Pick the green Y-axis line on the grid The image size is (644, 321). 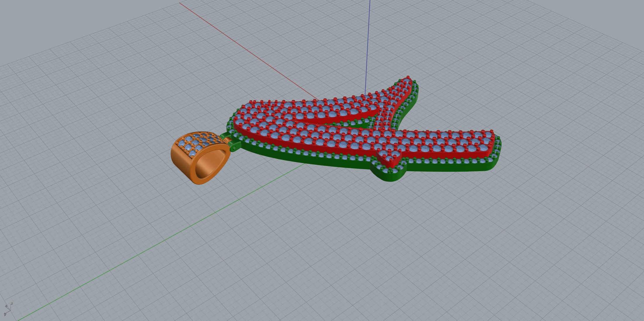click(x=161, y=242)
